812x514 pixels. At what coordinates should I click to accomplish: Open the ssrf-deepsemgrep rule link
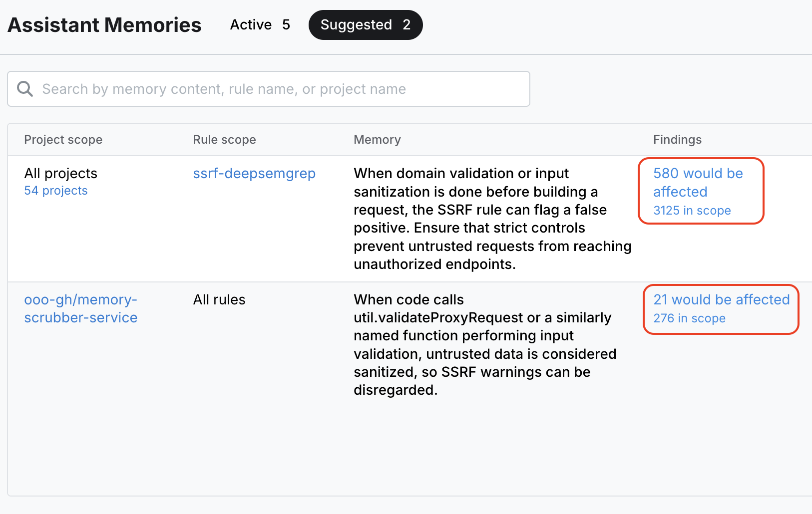(254, 174)
